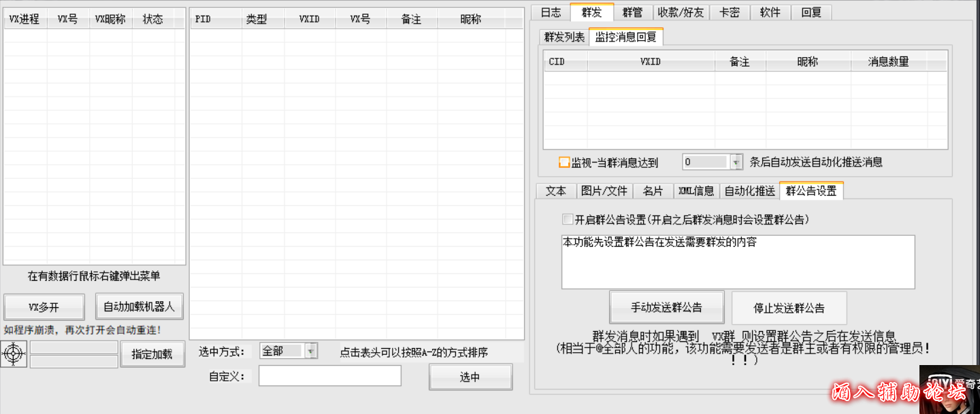Image resolution: width=980 pixels, height=414 pixels.
Task: Select the 图片/文件 tab
Action: pyautogui.click(x=604, y=191)
